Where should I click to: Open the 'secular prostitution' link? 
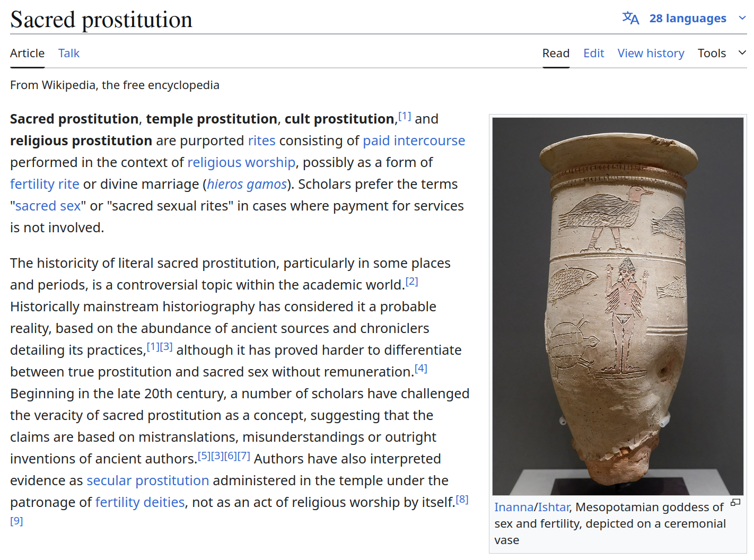pos(148,480)
